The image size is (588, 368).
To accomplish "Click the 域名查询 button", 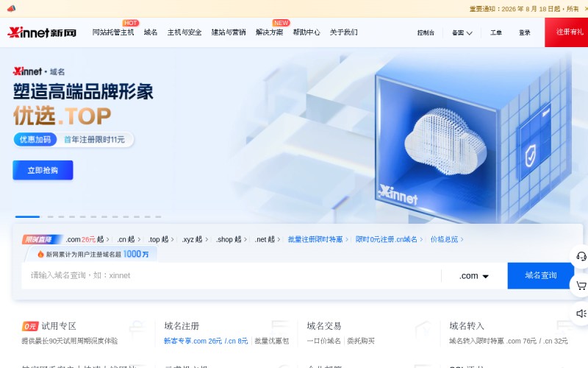I will click(541, 275).
